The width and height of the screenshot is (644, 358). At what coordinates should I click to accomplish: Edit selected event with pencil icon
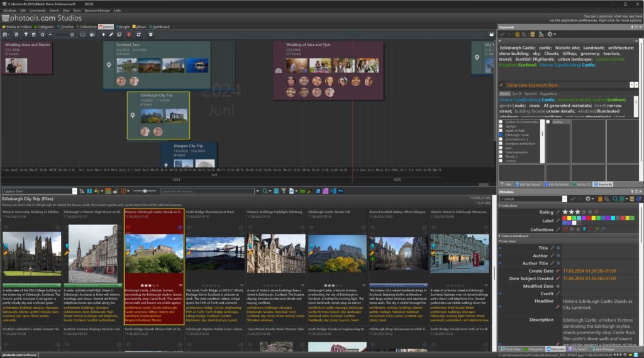click(111, 35)
